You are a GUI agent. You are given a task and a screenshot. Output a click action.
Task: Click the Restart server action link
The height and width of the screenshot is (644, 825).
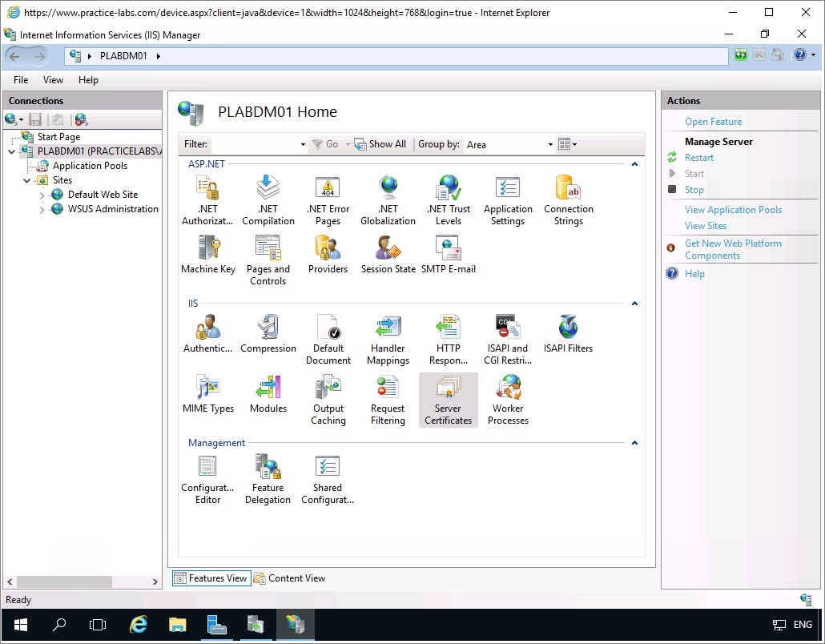coord(698,158)
